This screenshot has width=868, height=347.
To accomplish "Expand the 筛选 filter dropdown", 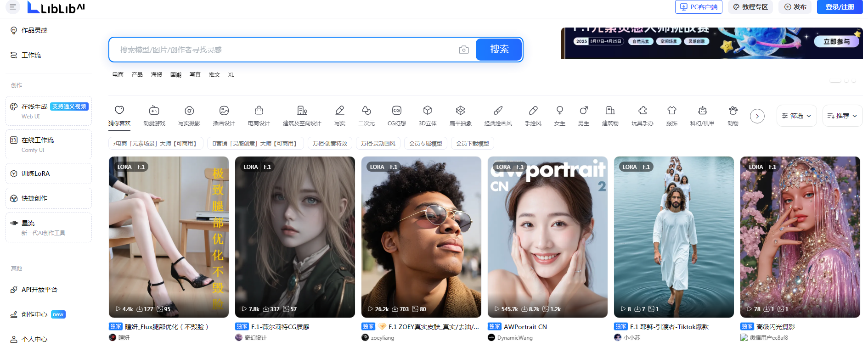I will point(796,116).
